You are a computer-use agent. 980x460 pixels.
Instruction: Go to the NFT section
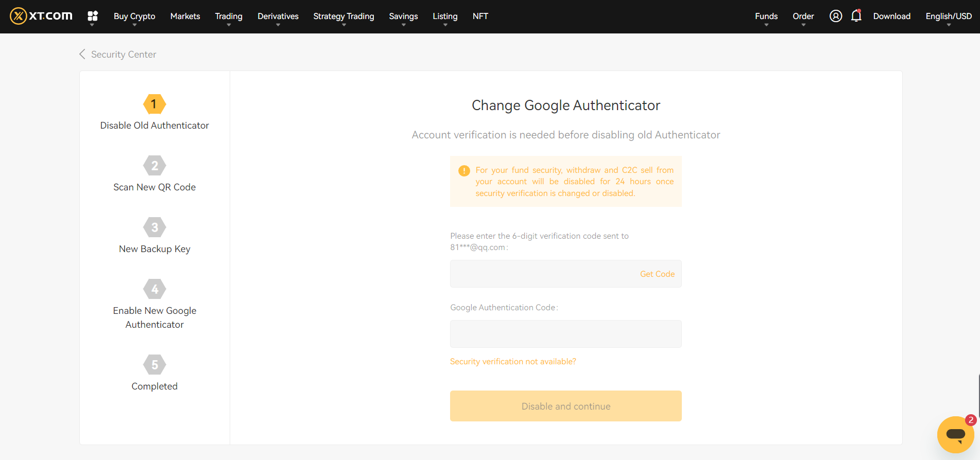480,16
